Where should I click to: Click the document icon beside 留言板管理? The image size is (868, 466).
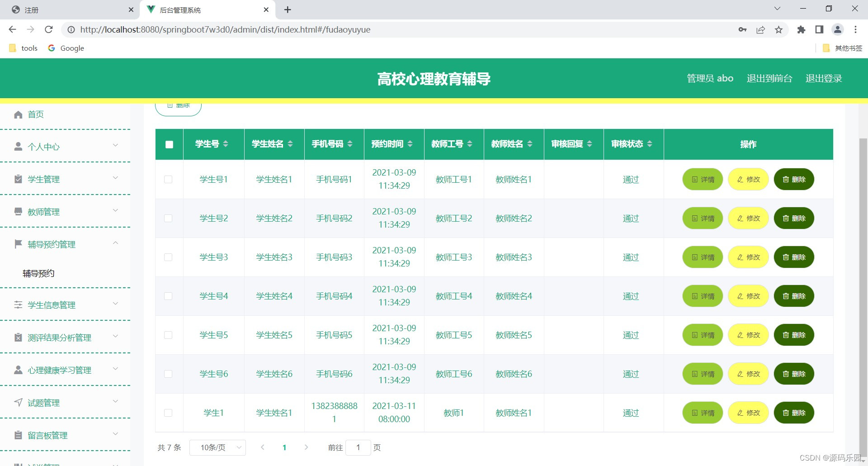(18, 435)
